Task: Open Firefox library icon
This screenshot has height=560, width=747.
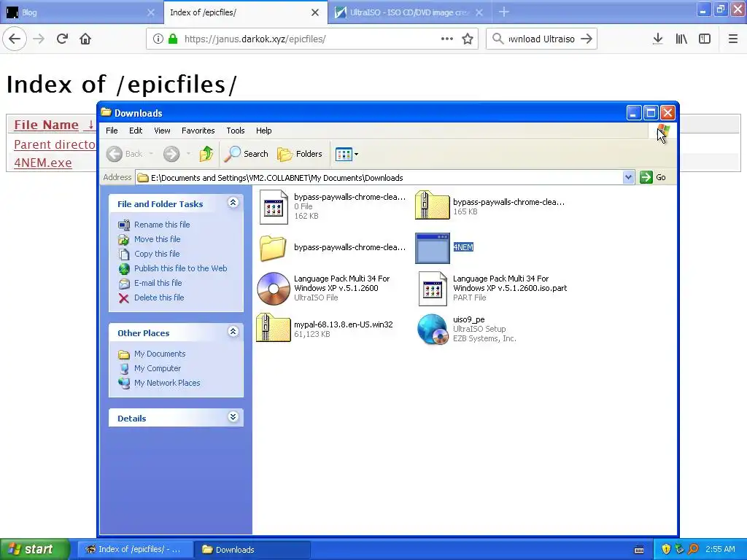Action: [681, 39]
